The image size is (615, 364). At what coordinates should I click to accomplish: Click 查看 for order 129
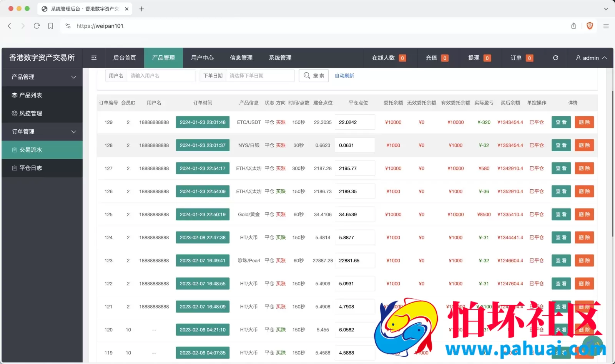pyautogui.click(x=561, y=122)
